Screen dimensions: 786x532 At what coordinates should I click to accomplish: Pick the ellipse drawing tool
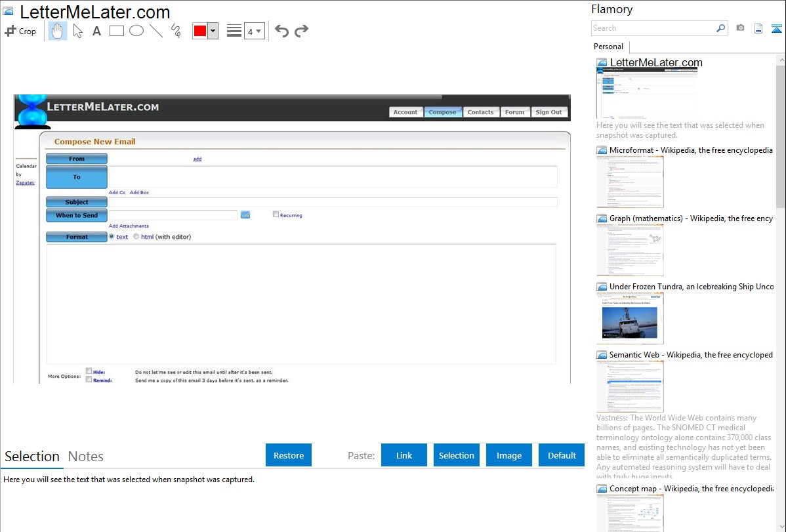coord(136,31)
